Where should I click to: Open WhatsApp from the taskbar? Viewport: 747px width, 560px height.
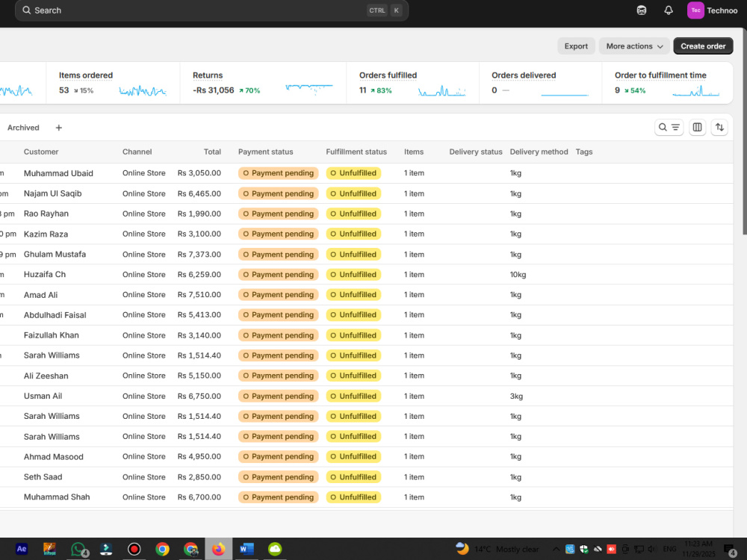click(x=78, y=549)
